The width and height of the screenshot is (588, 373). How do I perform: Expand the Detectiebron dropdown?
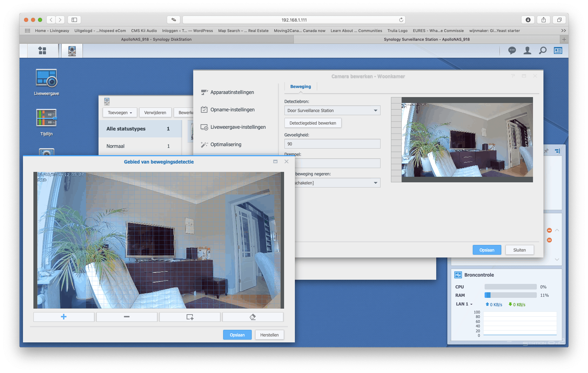click(x=332, y=111)
